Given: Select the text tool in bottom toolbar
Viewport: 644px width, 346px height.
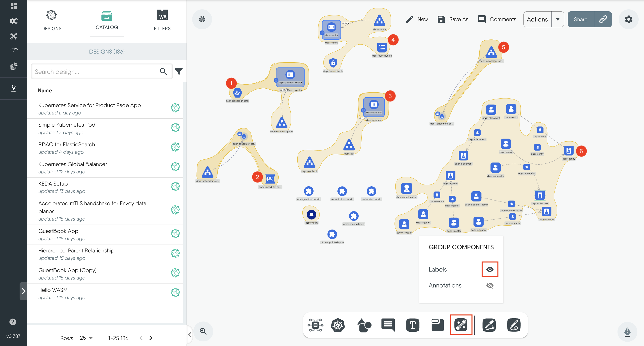Looking at the screenshot, I should (413, 325).
